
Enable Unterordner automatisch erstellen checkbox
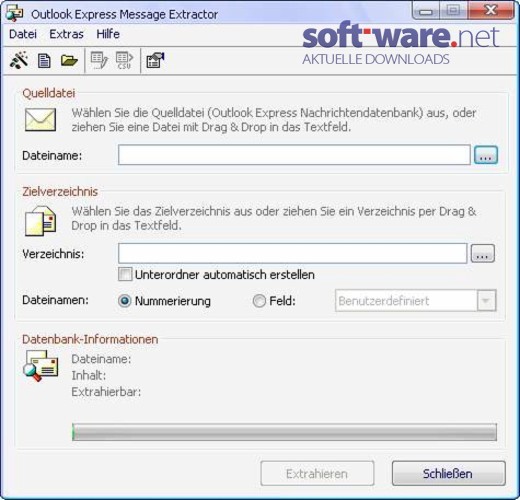click(x=125, y=274)
